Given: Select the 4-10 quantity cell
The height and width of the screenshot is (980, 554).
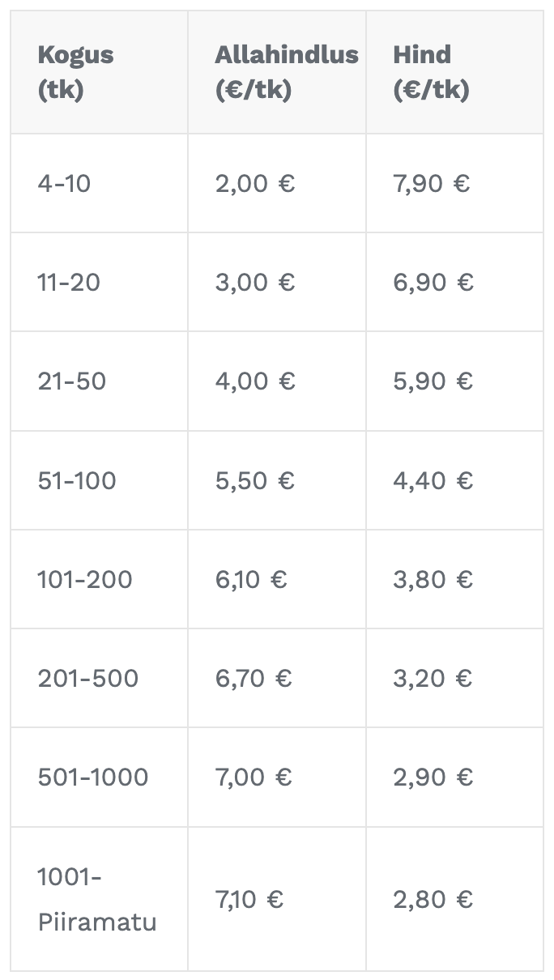Looking at the screenshot, I should [x=64, y=184].
